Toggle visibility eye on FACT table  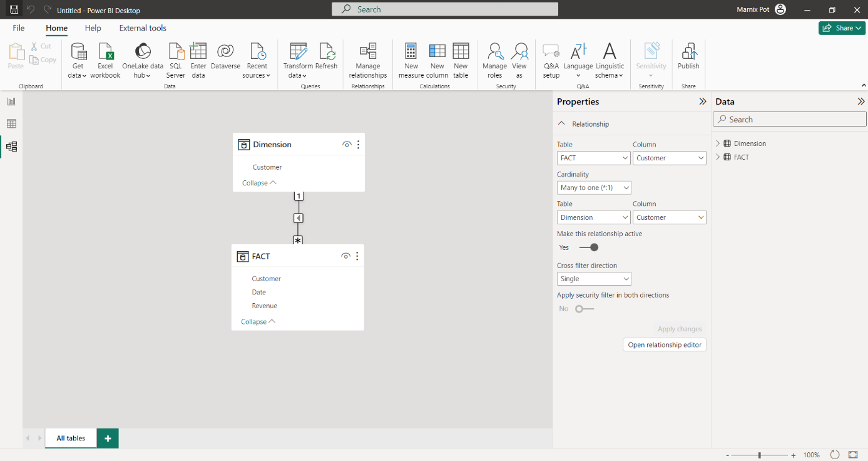pos(345,256)
